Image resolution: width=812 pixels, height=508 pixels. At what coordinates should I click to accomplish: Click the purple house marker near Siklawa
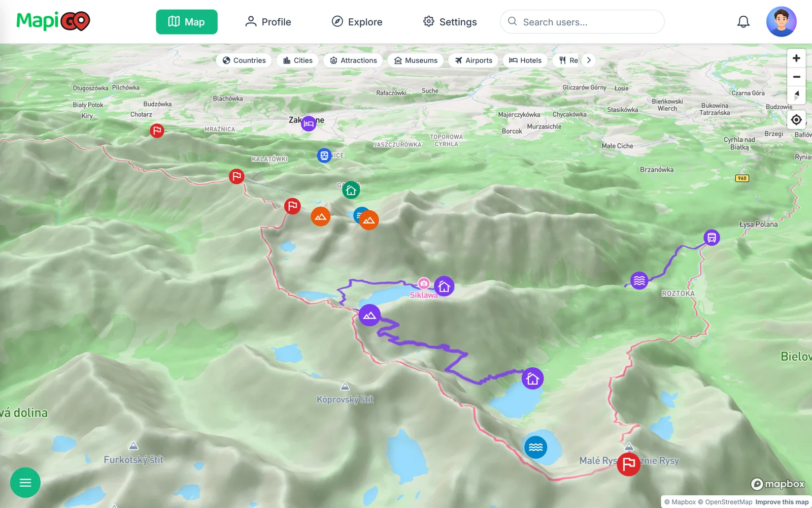pyautogui.click(x=444, y=287)
